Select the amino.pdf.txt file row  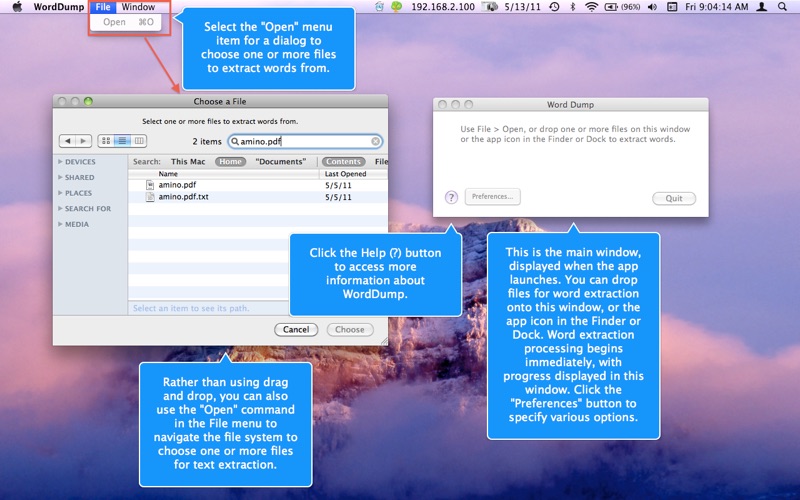click(258, 197)
